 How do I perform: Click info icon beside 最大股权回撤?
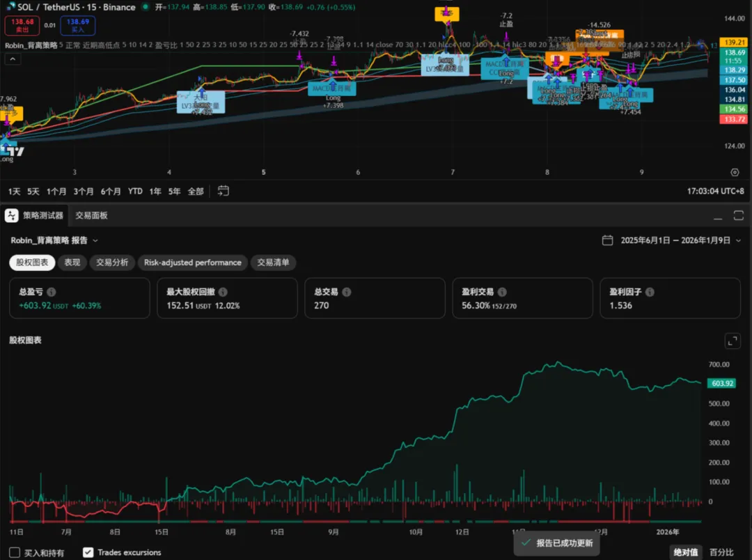pyautogui.click(x=223, y=293)
